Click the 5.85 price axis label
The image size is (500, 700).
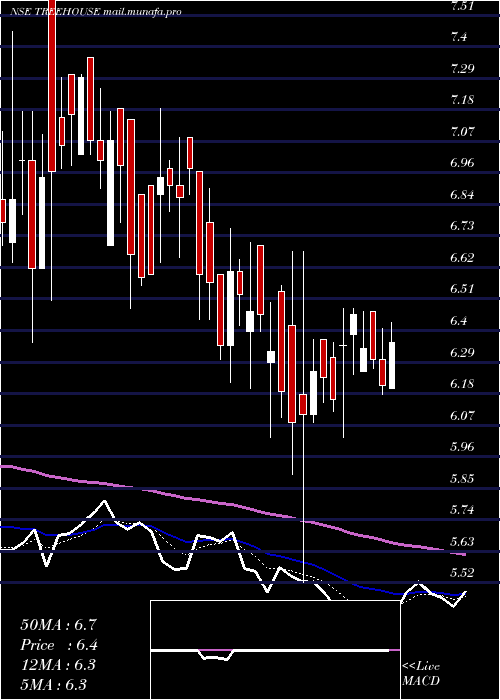point(464,478)
